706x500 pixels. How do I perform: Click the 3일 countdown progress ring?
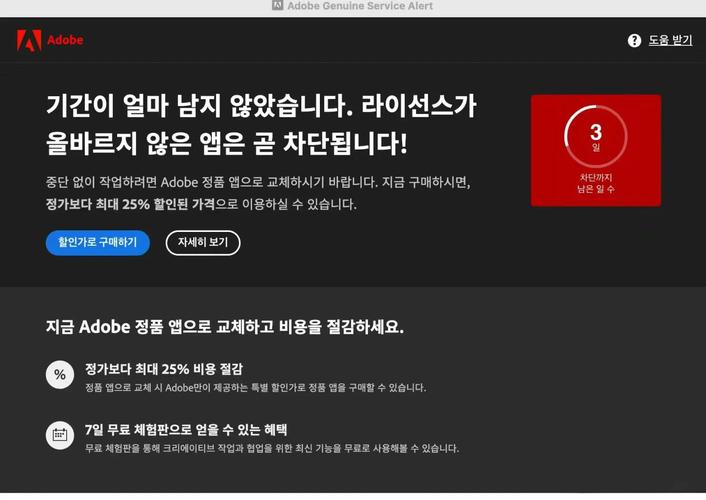point(596,136)
